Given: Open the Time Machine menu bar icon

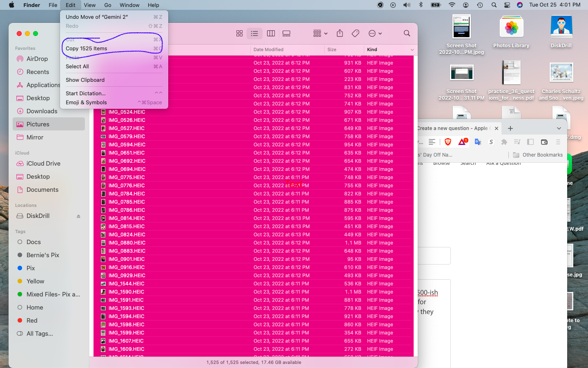Looking at the screenshot, I should point(480,5).
